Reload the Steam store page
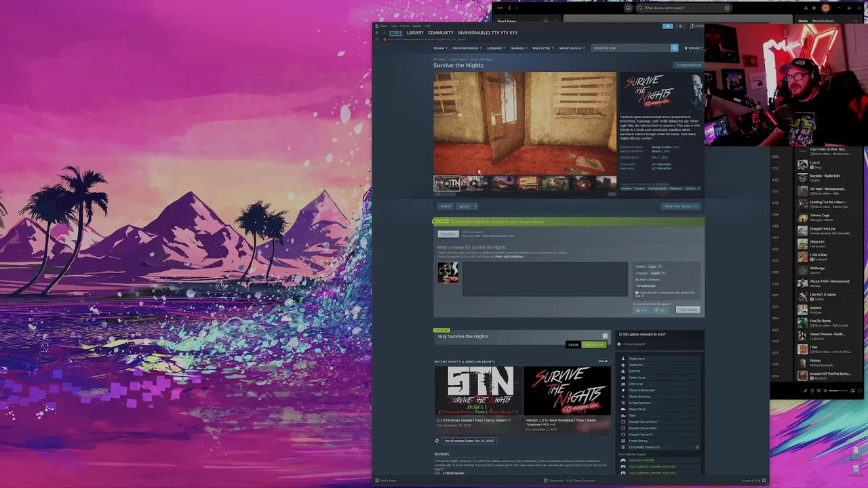Screen dimensions: 868x488 pyautogui.click(x=378, y=39)
